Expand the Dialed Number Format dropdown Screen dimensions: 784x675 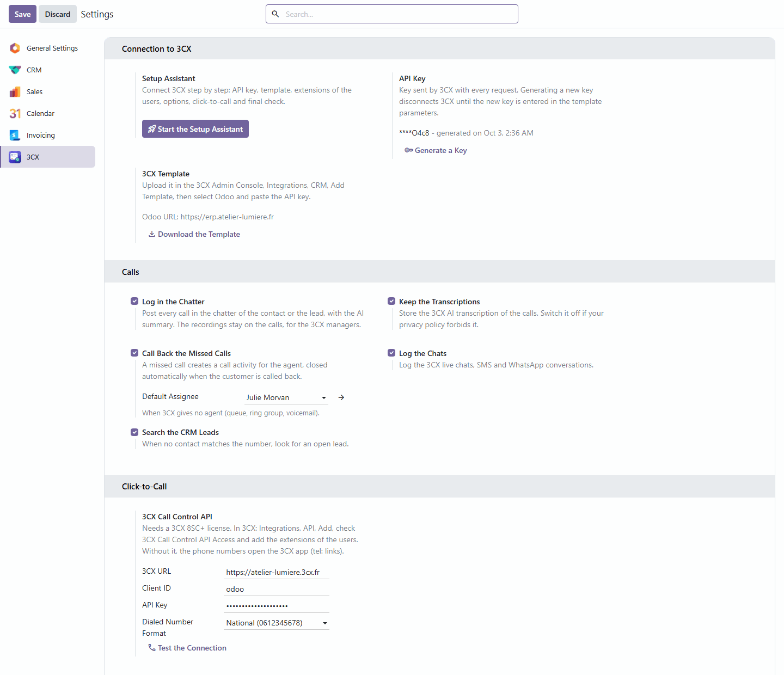click(277, 623)
